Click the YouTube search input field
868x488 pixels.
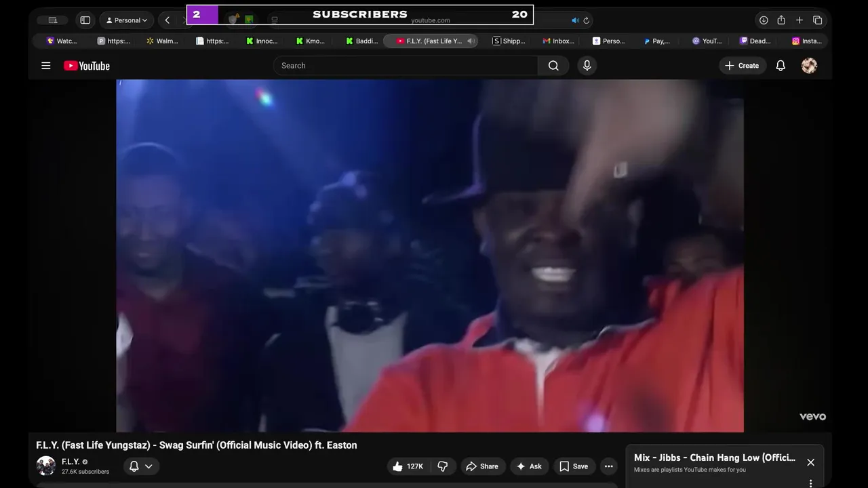[x=406, y=66]
